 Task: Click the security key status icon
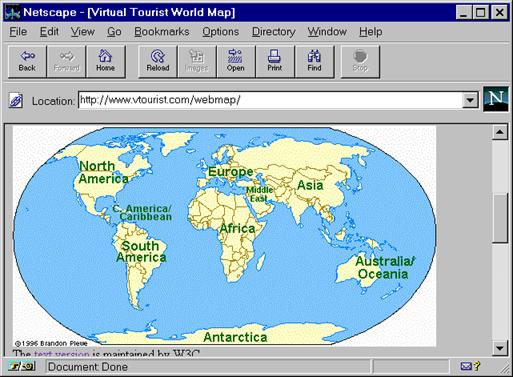tap(22, 367)
